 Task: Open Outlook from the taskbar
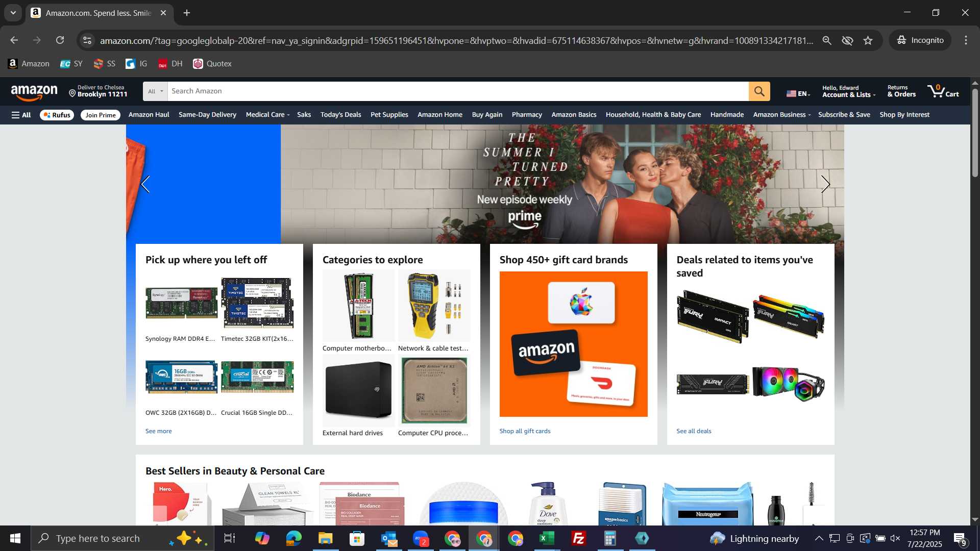click(x=388, y=538)
